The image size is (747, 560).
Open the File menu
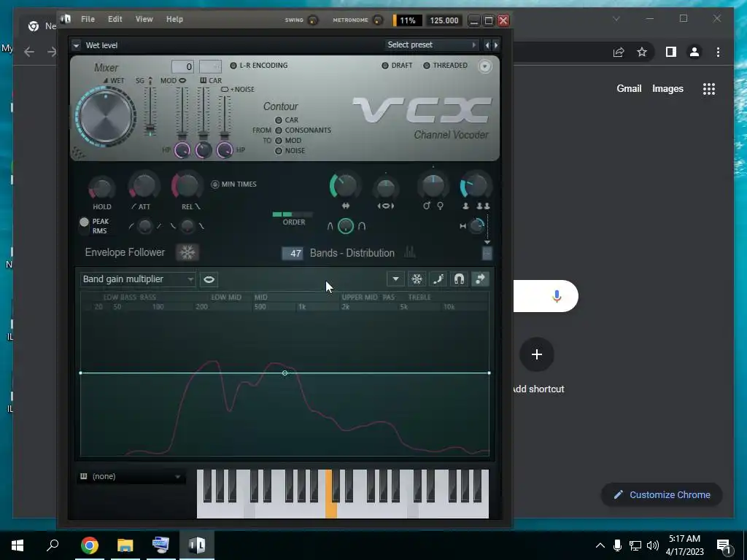[x=88, y=20]
